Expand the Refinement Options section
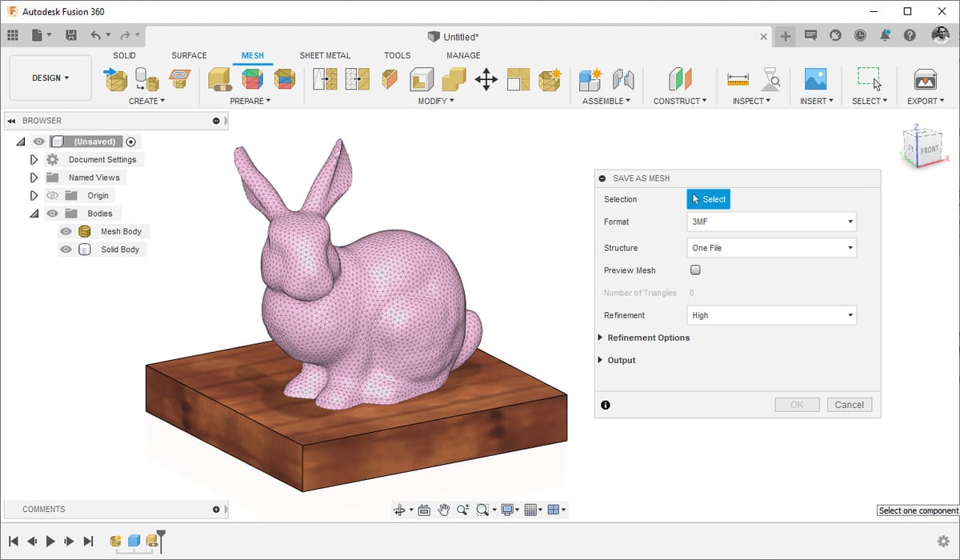The width and height of the screenshot is (960, 560). (601, 338)
